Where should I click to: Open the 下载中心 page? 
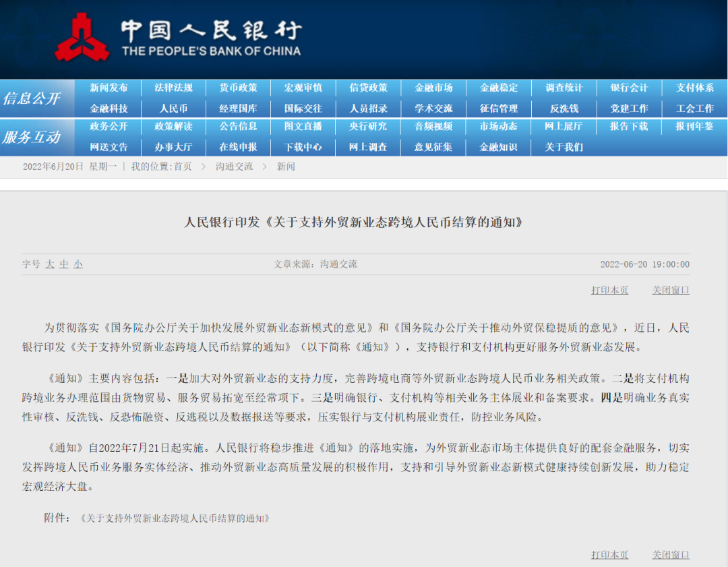(303, 147)
